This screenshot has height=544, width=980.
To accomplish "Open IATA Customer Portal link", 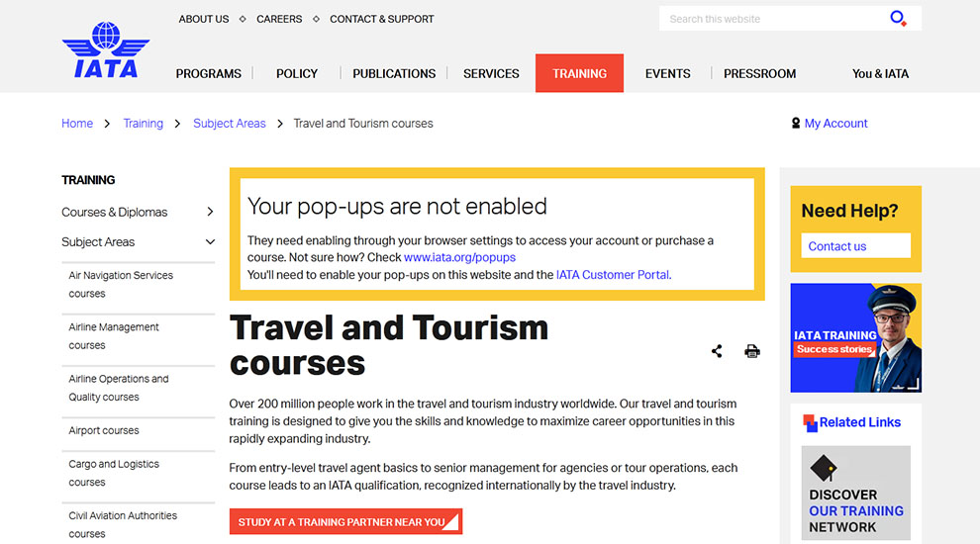I will (613, 275).
